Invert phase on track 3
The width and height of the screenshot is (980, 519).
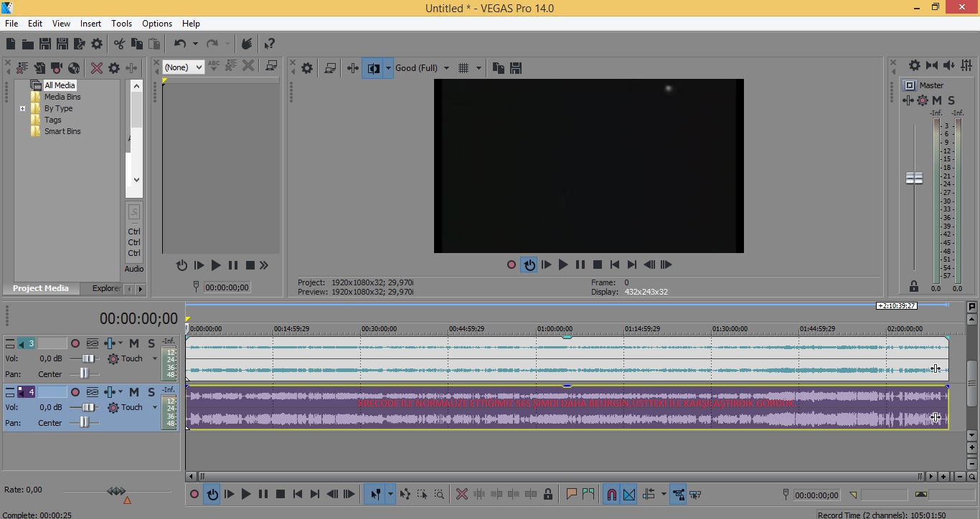coord(93,343)
